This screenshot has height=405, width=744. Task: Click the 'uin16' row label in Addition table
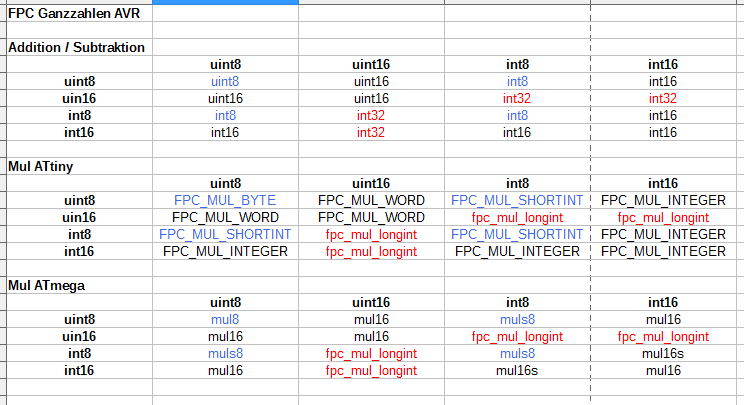tap(79, 98)
